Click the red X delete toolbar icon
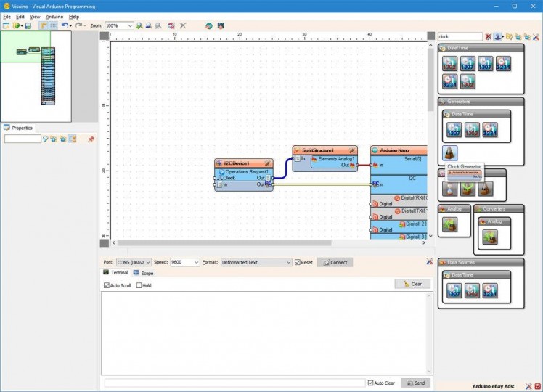 pos(183,25)
